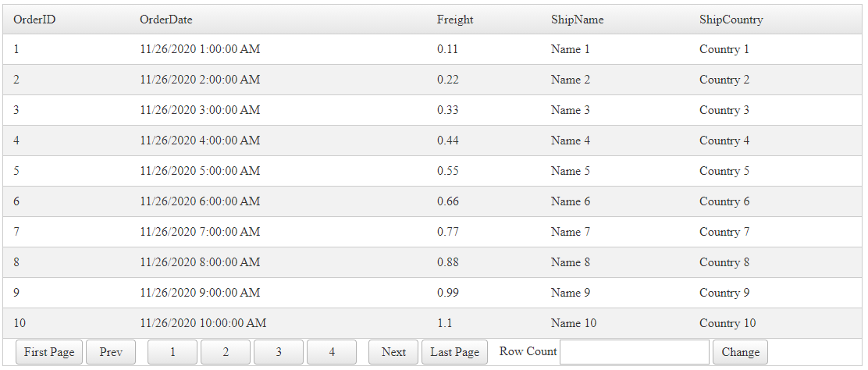
Task: Advance with the Next button
Action: click(393, 352)
